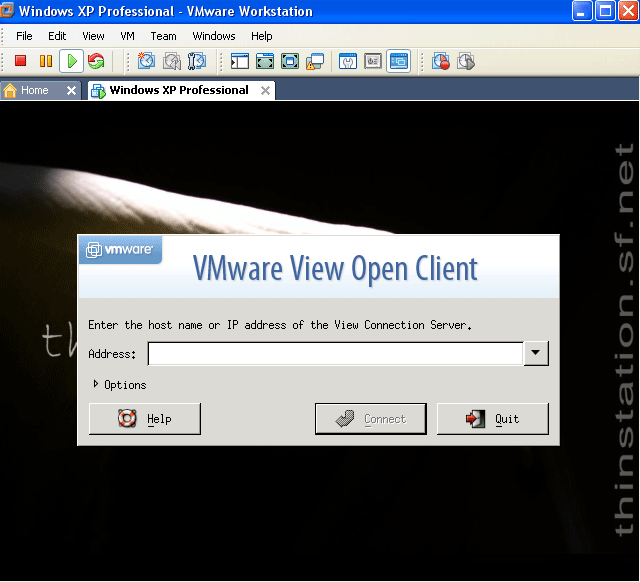Screen dimensions: 640x582
Task: Open Snapshot Manager from the third clock icon
Action: pyautogui.click(x=197, y=61)
